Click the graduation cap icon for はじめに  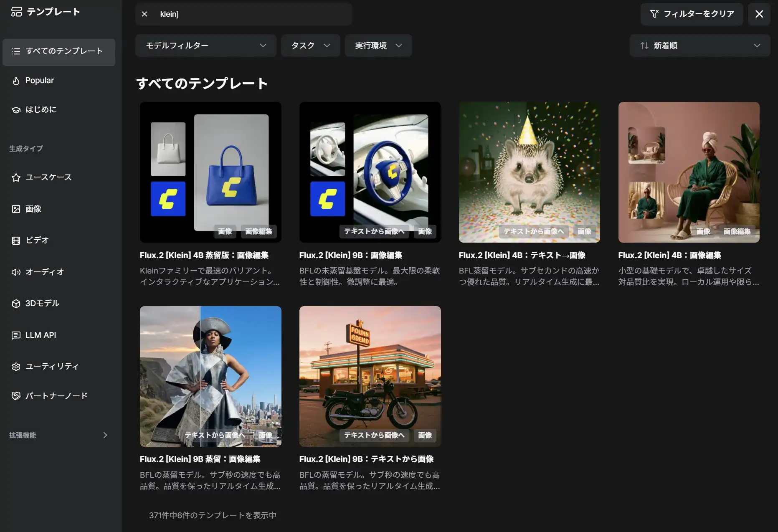click(x=16, y=110)
